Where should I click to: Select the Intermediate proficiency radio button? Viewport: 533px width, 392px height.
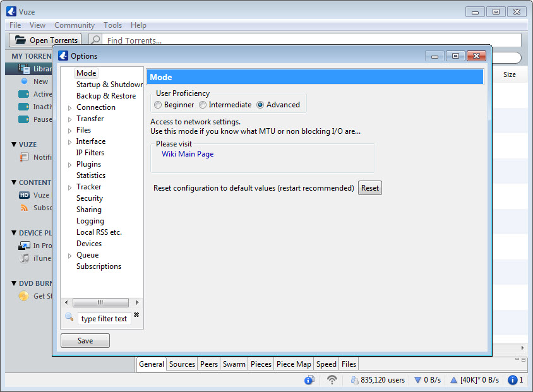tap(203, 105)
